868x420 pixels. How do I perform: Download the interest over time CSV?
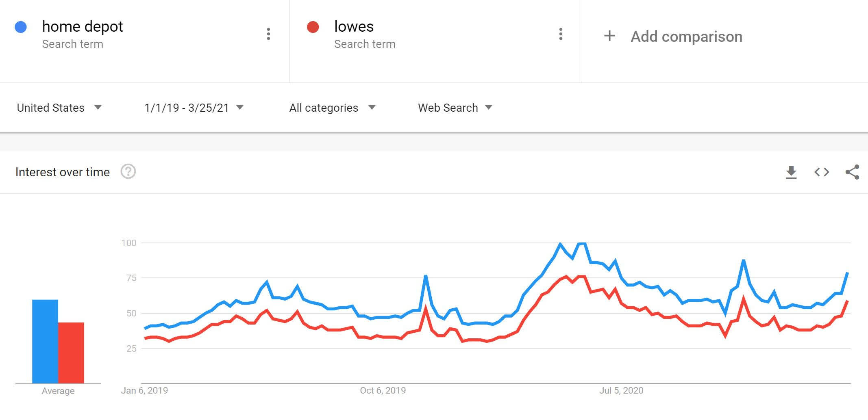791,172
